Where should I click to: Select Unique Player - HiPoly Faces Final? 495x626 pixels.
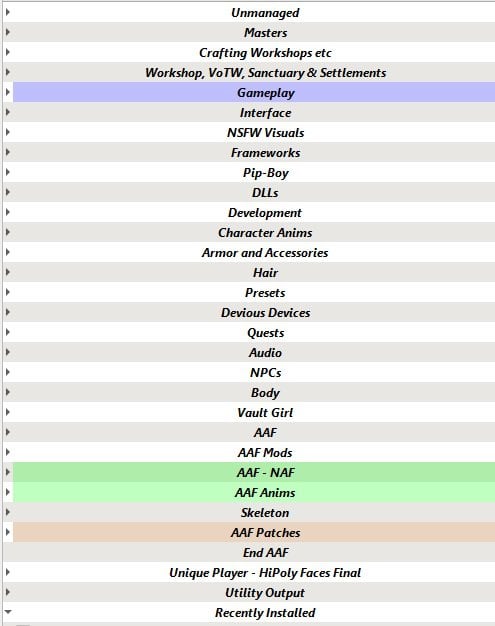[x=254, y=572]
